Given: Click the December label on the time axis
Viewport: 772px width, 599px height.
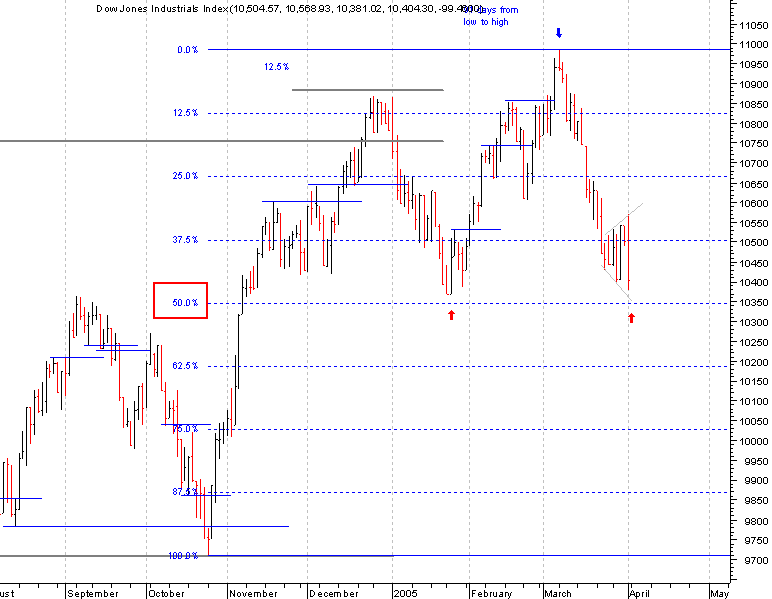Looking at the screenshot, I should coord(334,594).
